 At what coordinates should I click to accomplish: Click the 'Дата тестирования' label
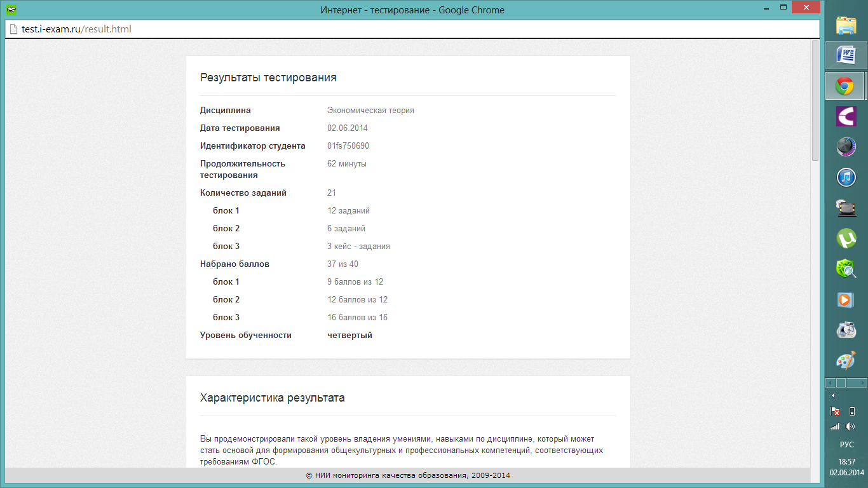click(x=240, y=128)
